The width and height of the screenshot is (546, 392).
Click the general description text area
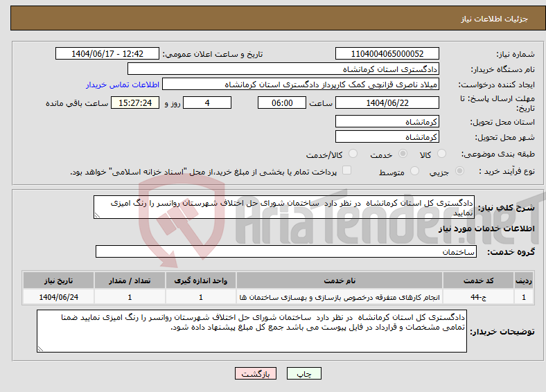pyautogui.click(x=284, y=207)
